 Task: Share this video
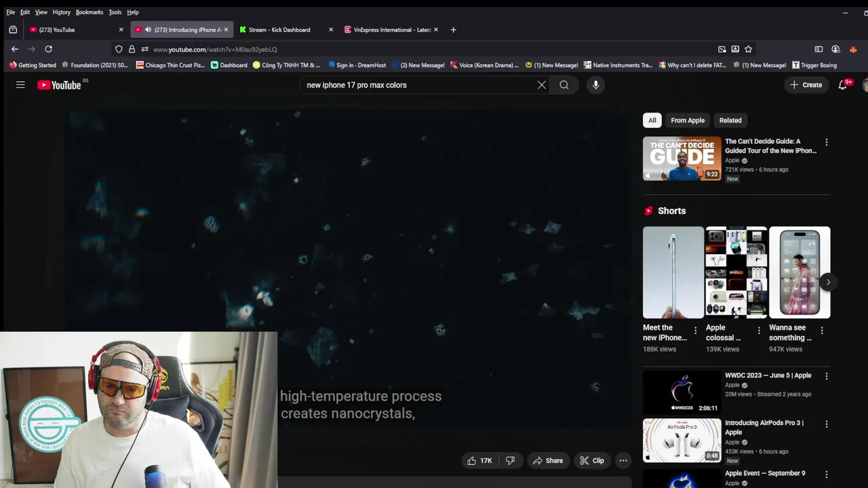coord(548,460)
